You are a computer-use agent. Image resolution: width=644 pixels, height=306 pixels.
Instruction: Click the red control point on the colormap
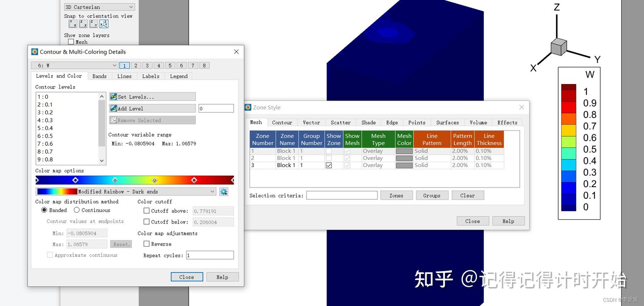pos(194,180)
